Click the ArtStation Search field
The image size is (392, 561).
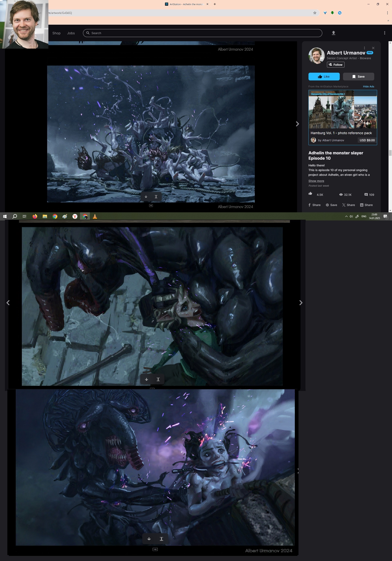point(202,33)
